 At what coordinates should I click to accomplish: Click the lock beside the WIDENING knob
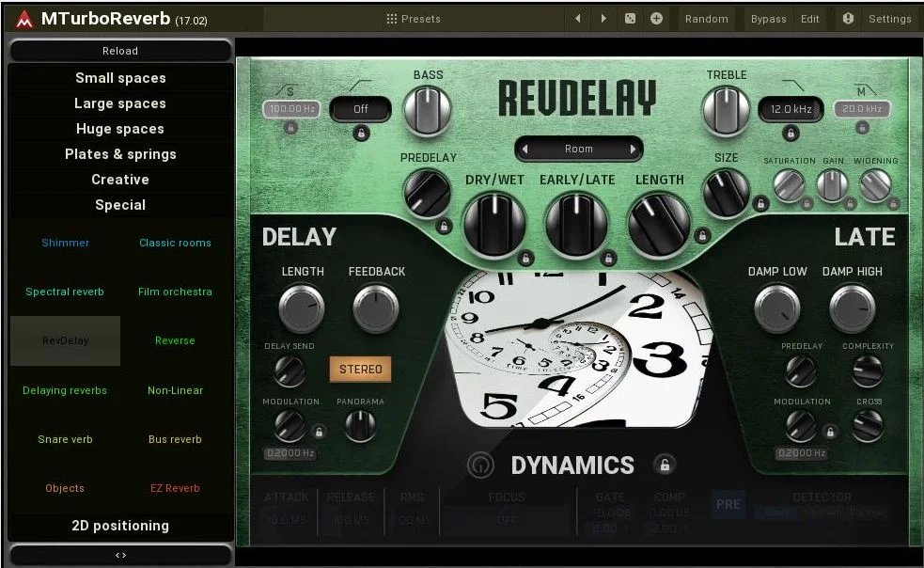(x=893, y=204)
